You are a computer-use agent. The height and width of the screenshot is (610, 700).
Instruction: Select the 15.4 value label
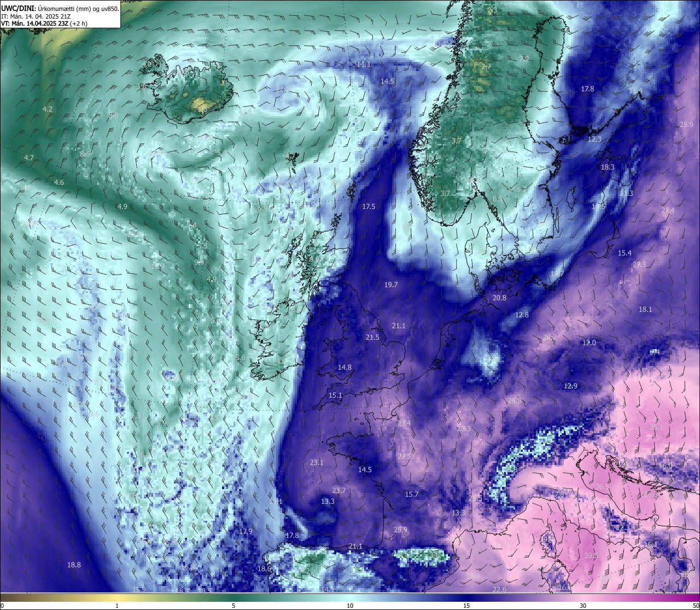[625, 253]
